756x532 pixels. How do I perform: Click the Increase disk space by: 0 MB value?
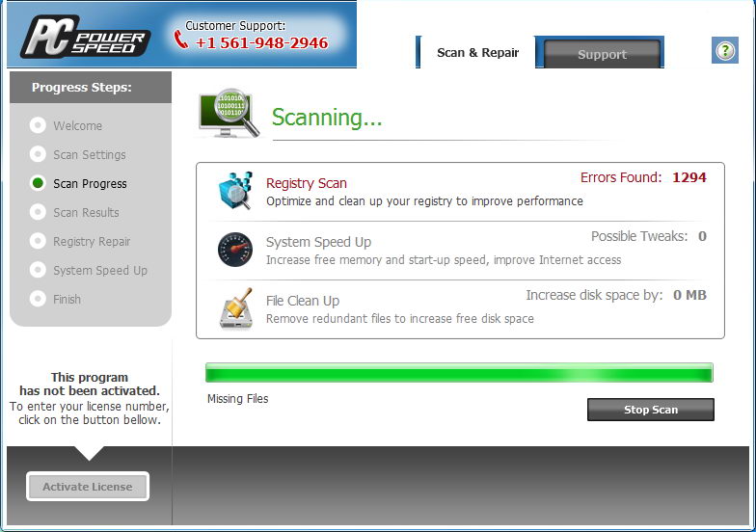click(x=616, y=295)
